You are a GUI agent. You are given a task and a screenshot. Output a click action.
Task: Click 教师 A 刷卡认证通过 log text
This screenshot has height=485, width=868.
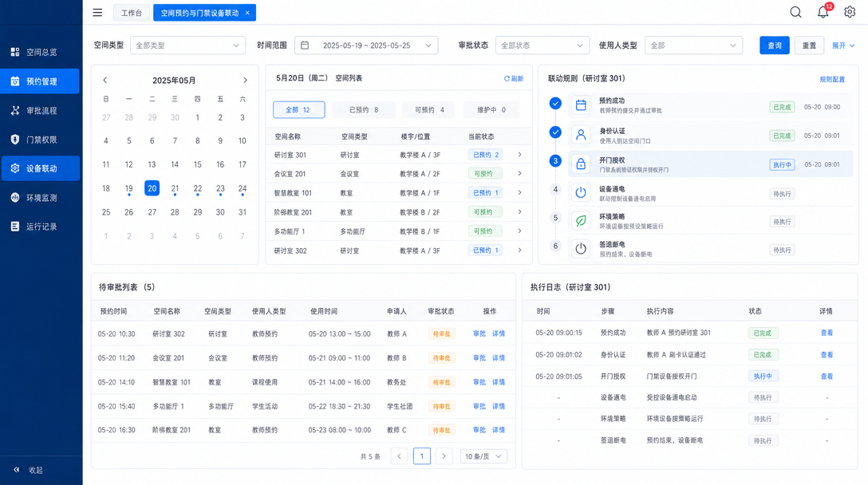click(x=676, y=354)
